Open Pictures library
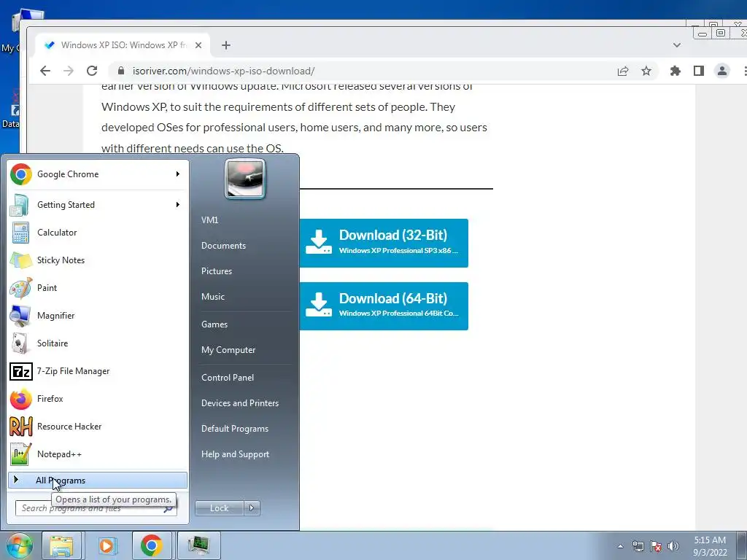 point(216,271)
